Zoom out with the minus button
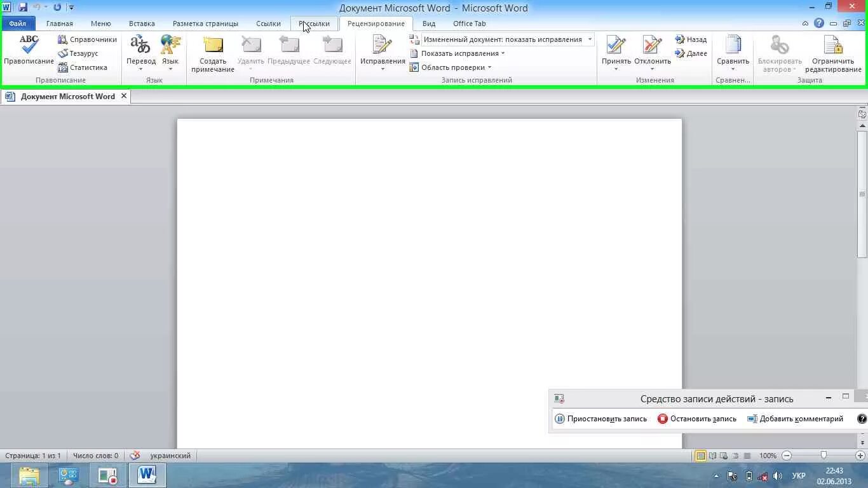The width and height of the screenshot is (868, 488). (787, 456)
